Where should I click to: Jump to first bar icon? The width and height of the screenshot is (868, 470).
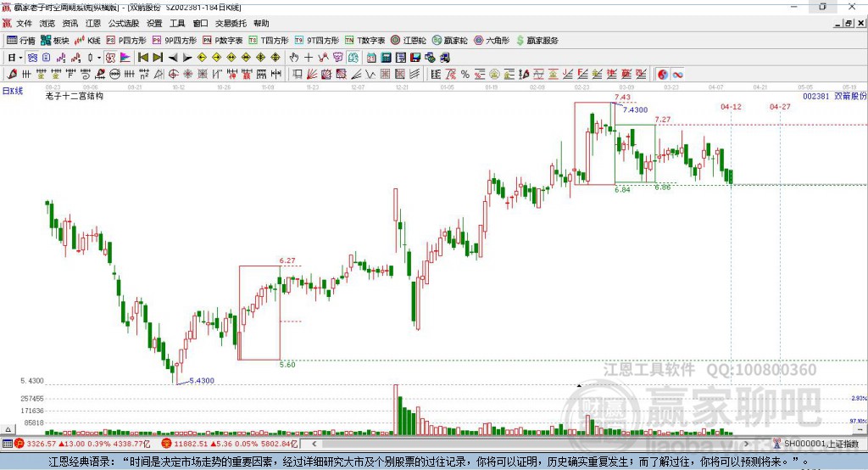(x=142, y=58)
